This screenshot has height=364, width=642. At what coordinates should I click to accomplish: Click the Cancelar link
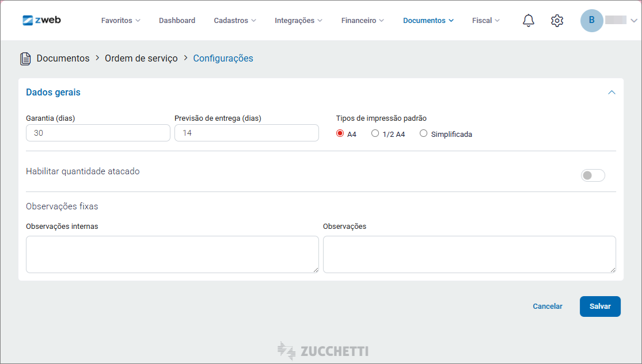coord(547,306)
